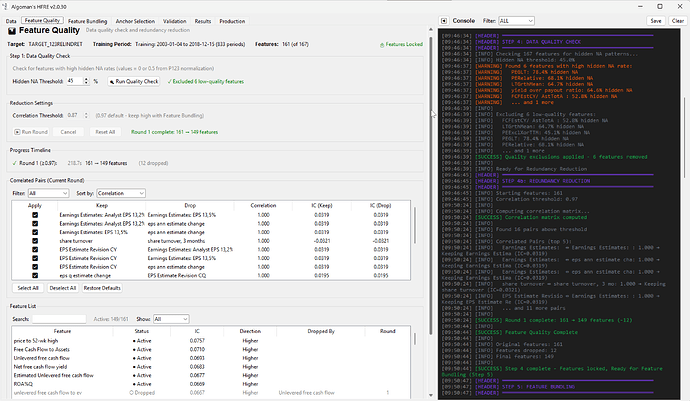Toggle Apply checkbox for 'share turnover' row

[x=35, y=241]
